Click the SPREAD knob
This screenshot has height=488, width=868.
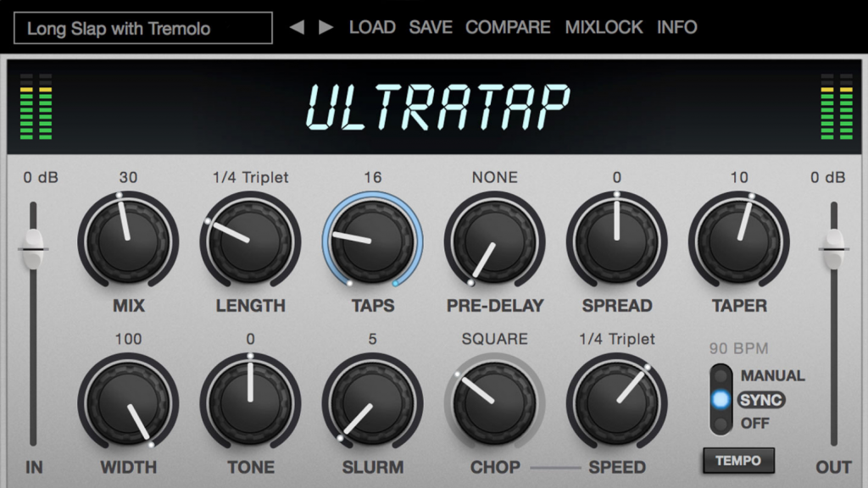617,240
